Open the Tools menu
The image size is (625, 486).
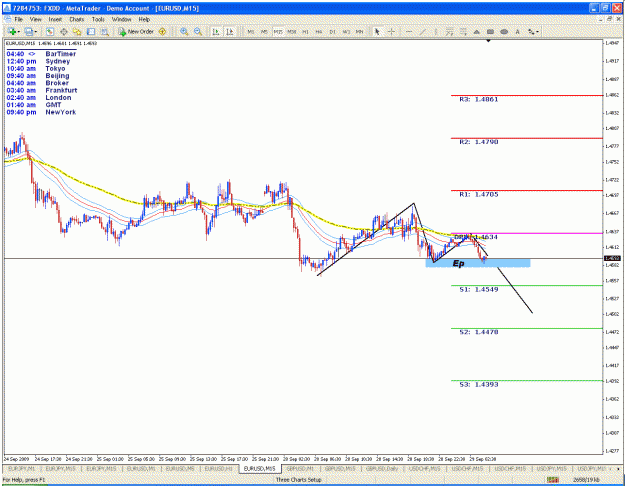tap(98, 19)
